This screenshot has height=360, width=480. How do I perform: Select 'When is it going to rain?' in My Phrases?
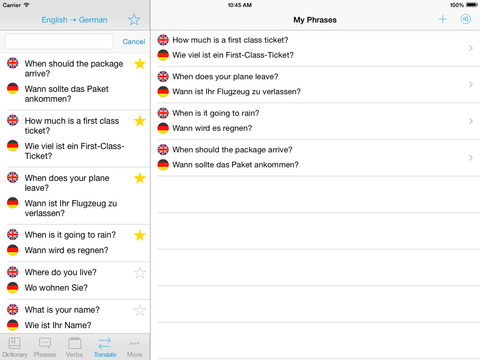(x=216, y=113)
